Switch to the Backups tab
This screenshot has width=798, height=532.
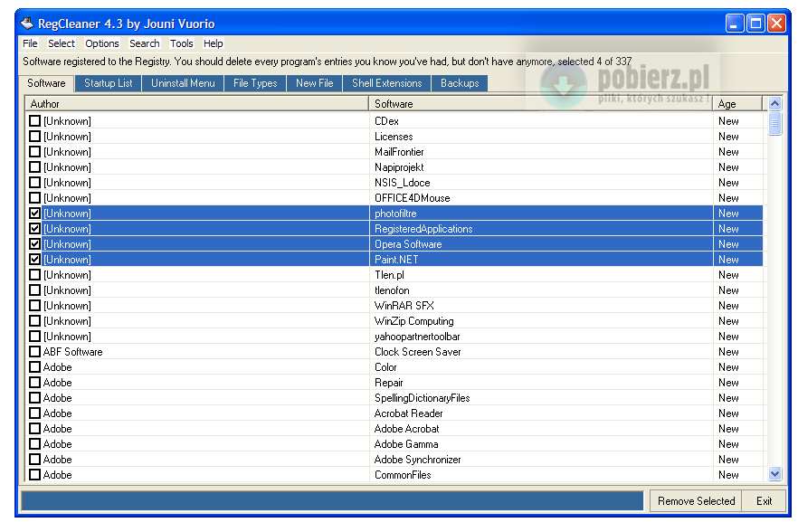coord(460,83)
